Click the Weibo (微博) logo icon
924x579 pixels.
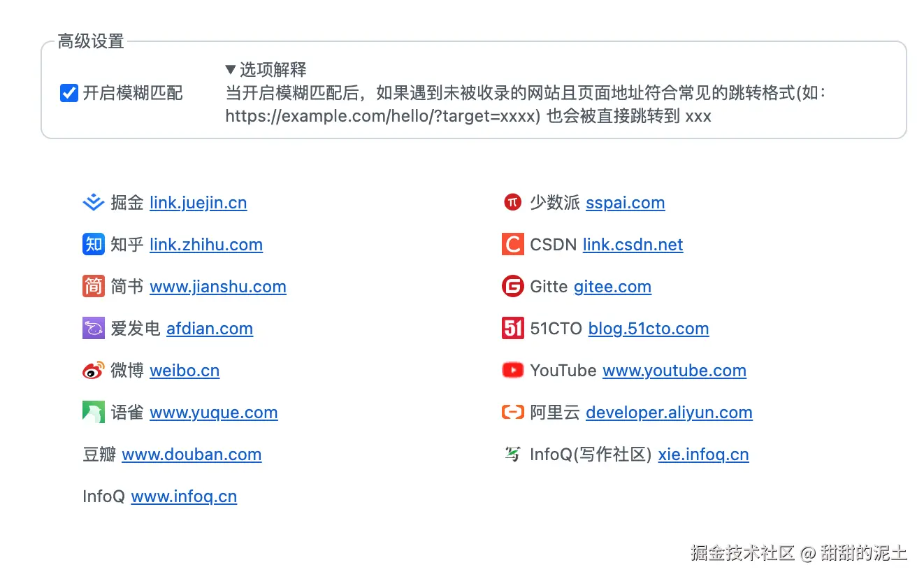click(93, 371)
